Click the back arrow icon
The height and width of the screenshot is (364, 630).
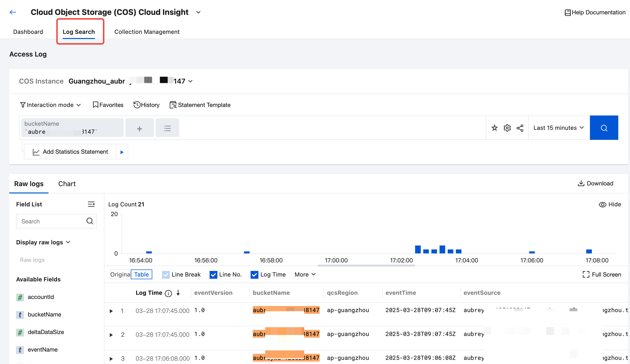click(x=13, y=12)
